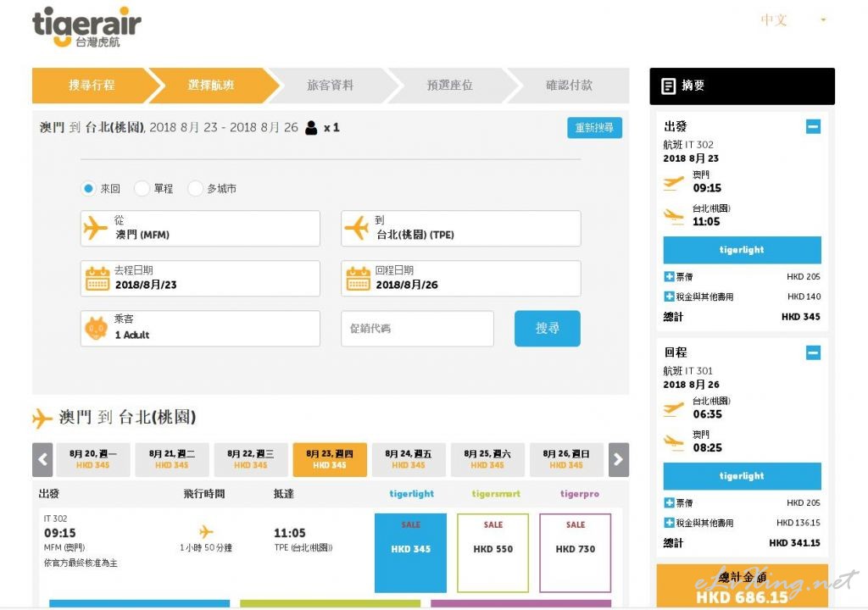Select the 8月 22, 週三 date tab

point(251,459)
